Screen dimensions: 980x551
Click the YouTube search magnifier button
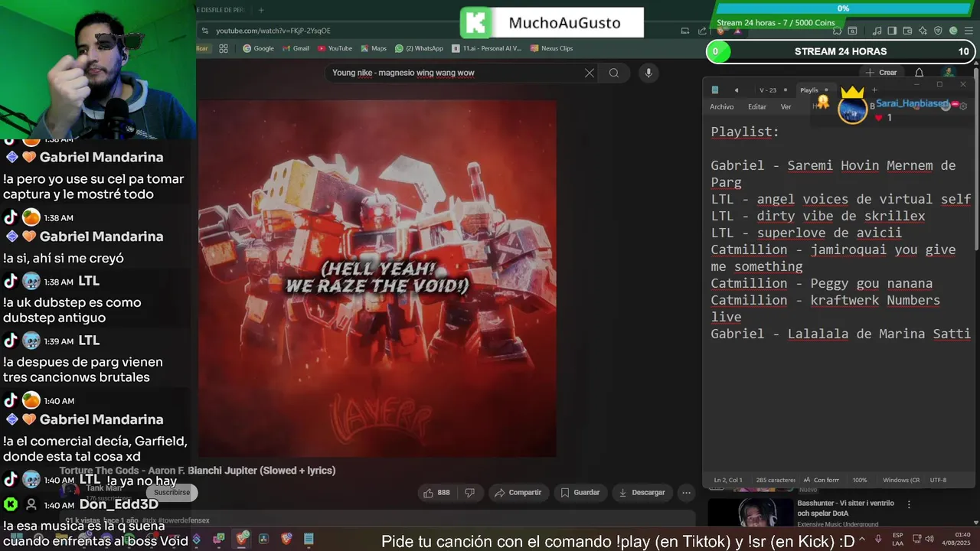click(614, 73)
